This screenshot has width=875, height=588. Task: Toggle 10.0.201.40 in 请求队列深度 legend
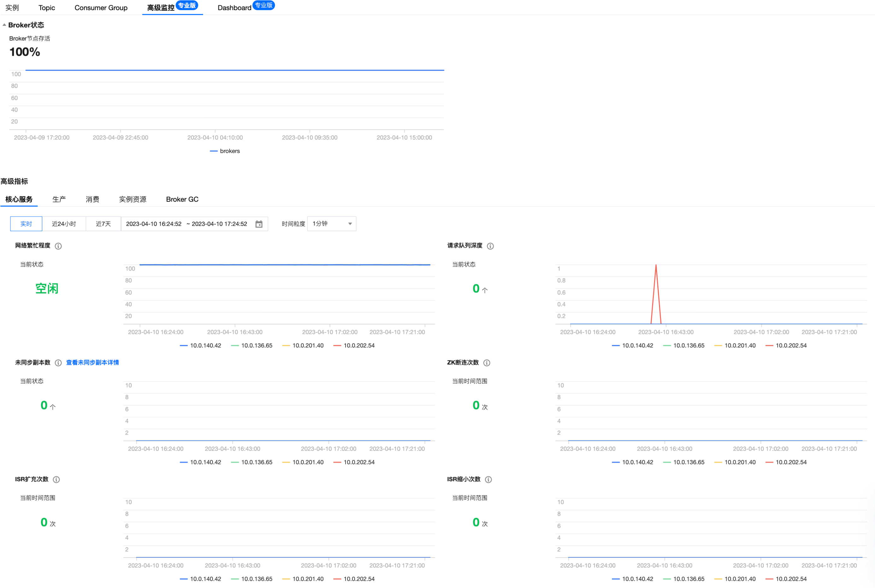735,345
